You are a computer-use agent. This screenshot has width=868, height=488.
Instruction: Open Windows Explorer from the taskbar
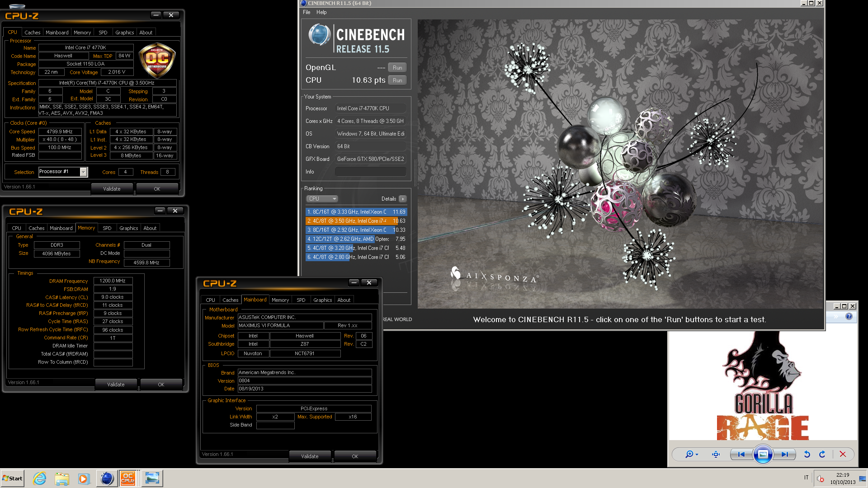pos(62,478)
